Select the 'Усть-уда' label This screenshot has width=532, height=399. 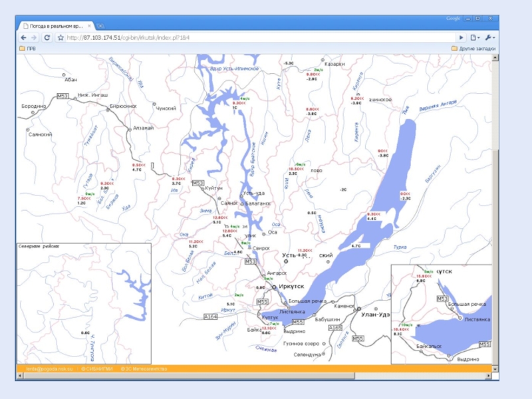(x=254, y=194)
